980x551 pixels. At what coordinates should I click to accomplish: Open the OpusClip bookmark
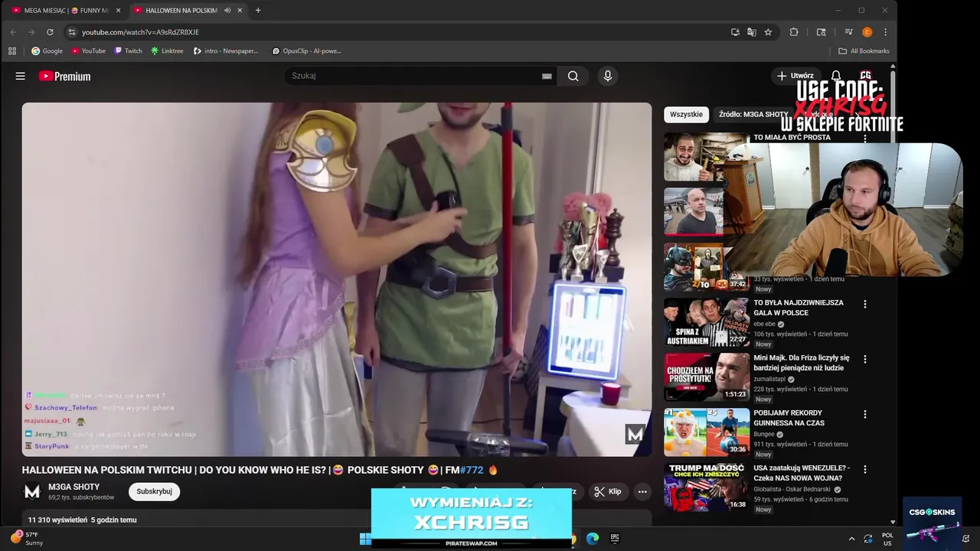point(306,51)
